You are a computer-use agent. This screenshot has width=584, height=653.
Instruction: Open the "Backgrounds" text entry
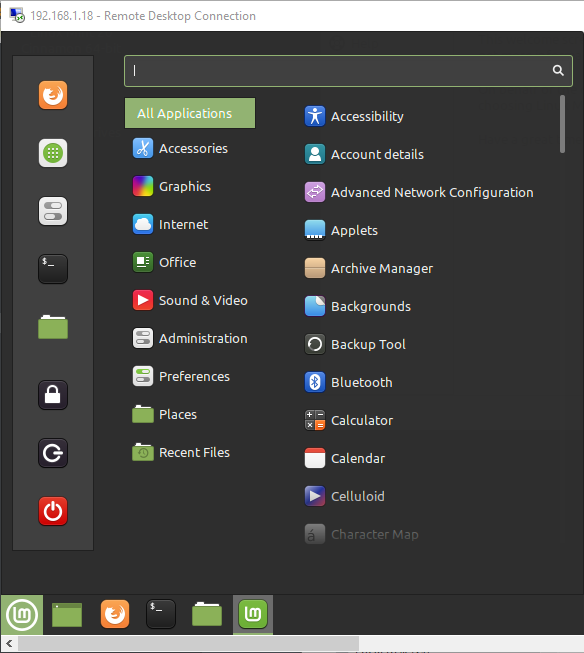pyautogui.click(x=371, y=307)
